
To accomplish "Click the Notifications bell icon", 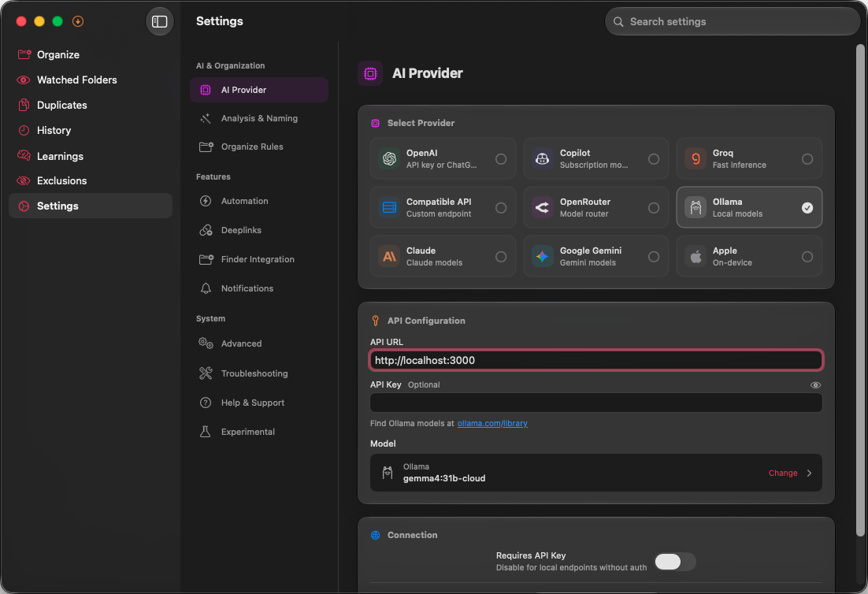I will (206, 288).
